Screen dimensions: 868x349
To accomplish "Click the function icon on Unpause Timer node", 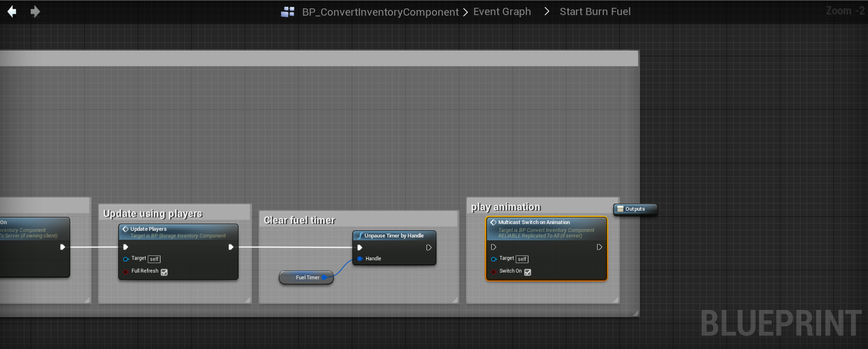I will [x=360, y=236].
